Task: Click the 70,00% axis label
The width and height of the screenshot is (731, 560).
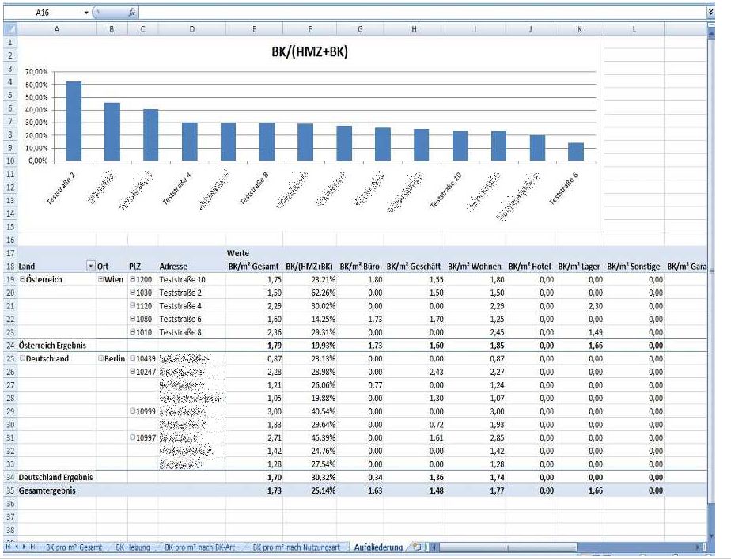Action: coord(37,72)
